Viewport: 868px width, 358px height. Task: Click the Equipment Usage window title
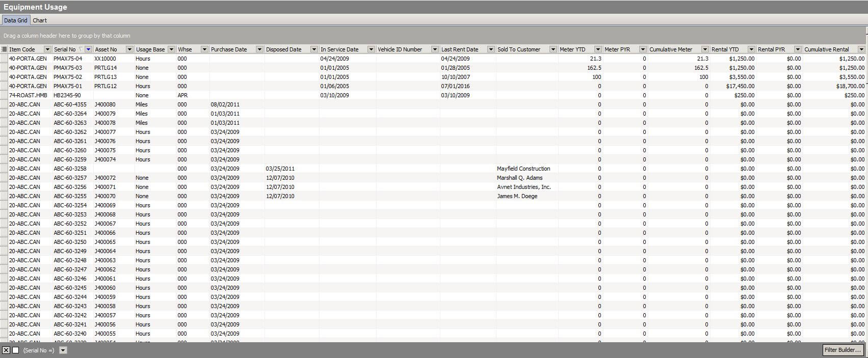click(35, 7)
